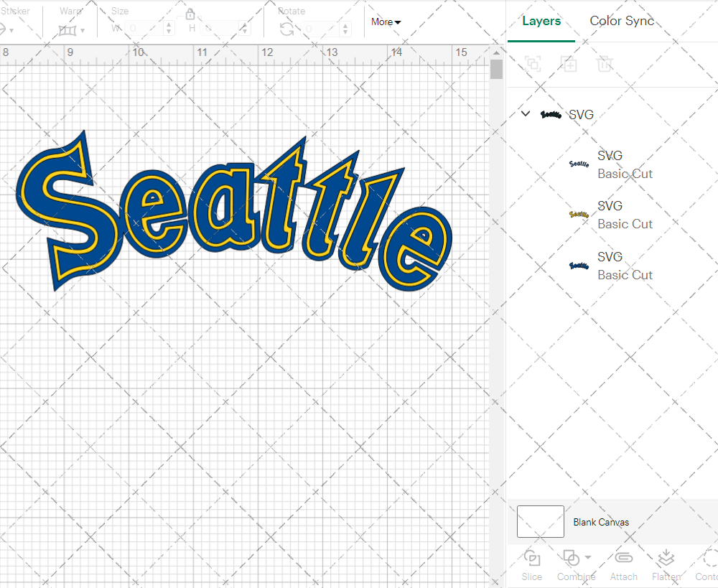
Task: Click the canvas vertical scrollbar thumb
Action: [x=496, y=70]
